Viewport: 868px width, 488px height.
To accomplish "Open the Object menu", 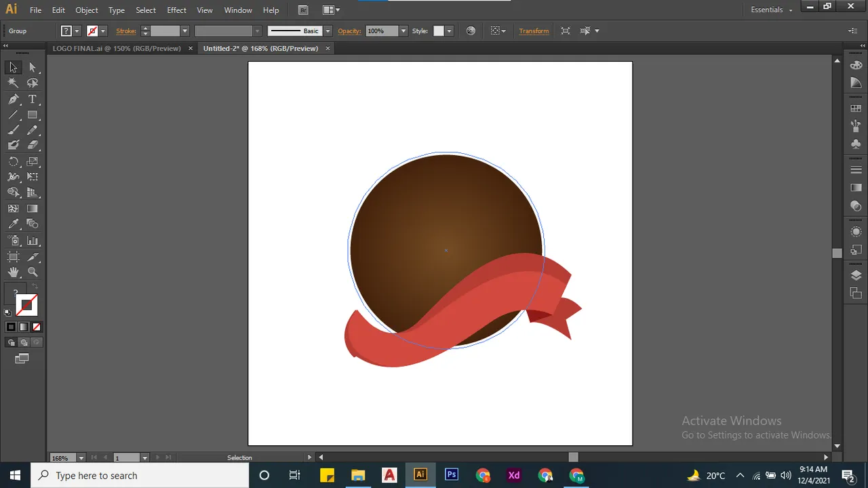I will (x=87, y=10).
